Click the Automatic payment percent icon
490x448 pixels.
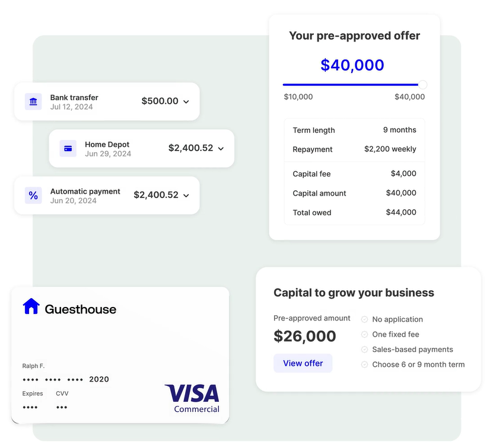[x=33, y=196]
